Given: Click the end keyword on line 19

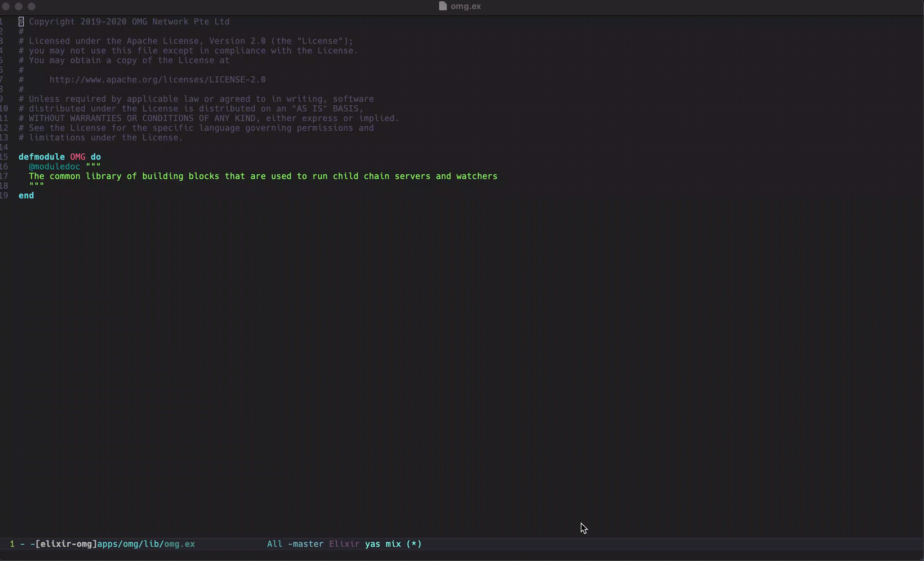Looking at the screenshot, I should pyautogui.click(x=26, y=196).
